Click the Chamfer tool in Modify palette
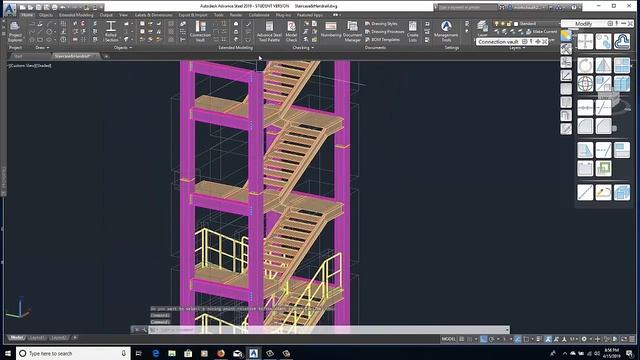This screenshot has width=640, height=360. [x=603, y=126]
